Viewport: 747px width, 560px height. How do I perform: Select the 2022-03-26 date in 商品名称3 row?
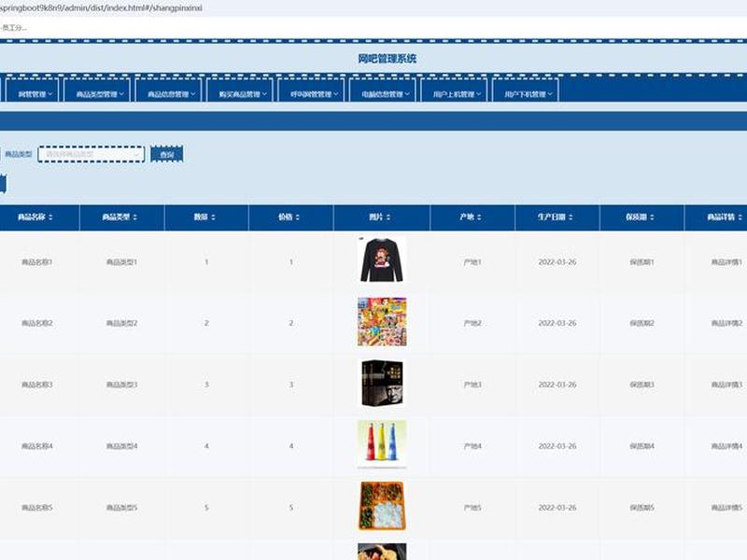[x=557, y=385]
